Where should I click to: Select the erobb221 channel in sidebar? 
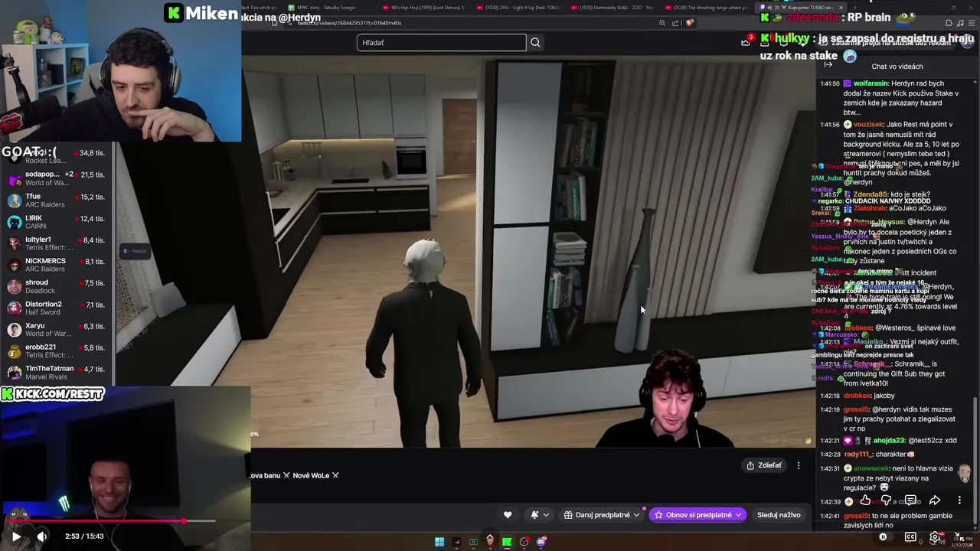click(x=56, y=351)
